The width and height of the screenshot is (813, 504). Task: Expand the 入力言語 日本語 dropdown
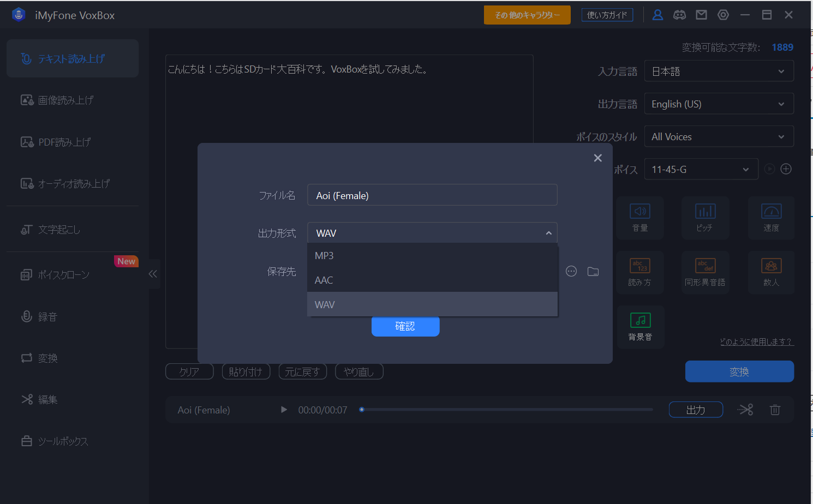point(719,71)
